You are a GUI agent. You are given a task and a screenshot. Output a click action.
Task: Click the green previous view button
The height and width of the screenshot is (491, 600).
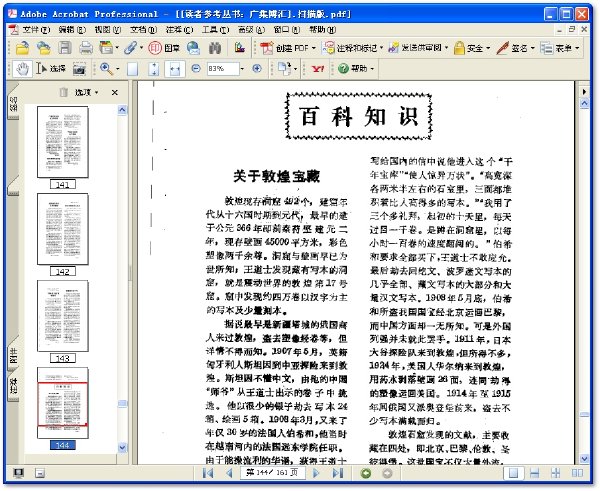click(x=366, y=473)
